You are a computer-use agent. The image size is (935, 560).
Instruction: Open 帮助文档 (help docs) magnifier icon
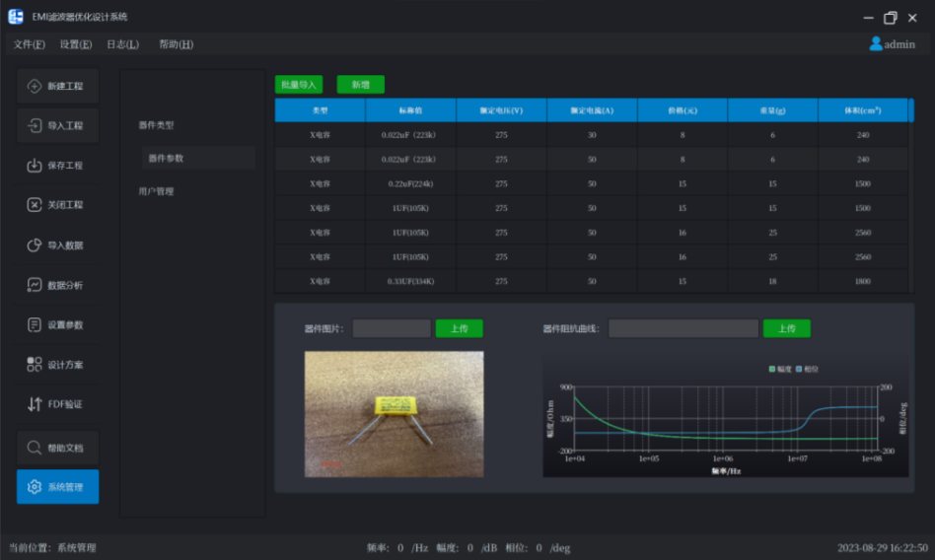(x=34, y=448)
